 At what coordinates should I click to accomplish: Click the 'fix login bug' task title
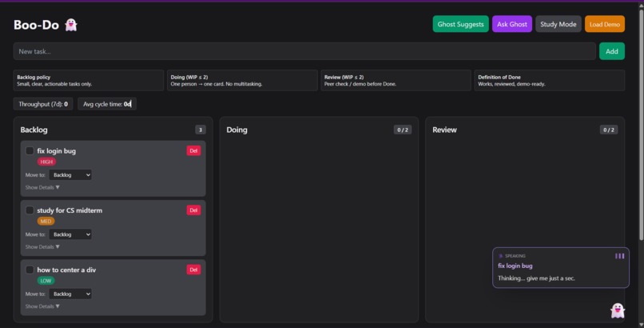pos(56,151)
